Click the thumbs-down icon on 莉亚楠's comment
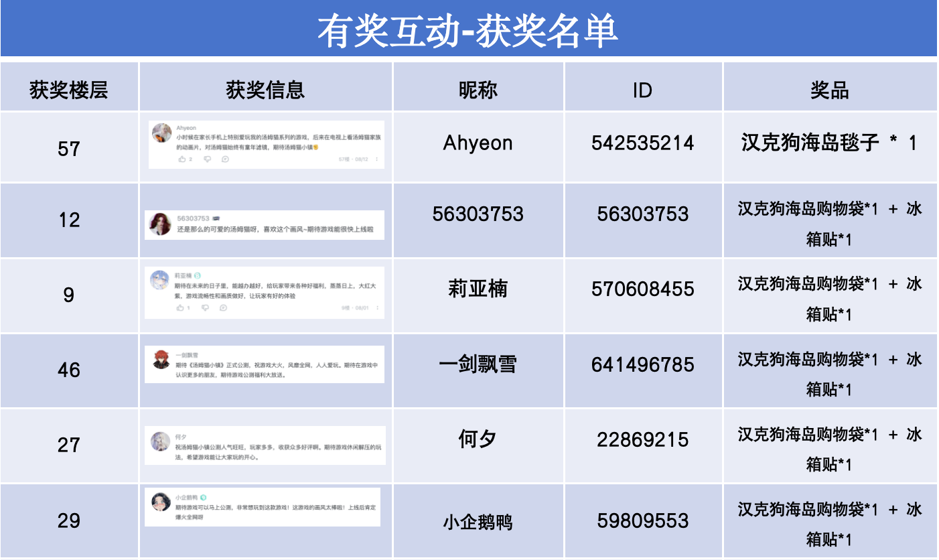 206,307
